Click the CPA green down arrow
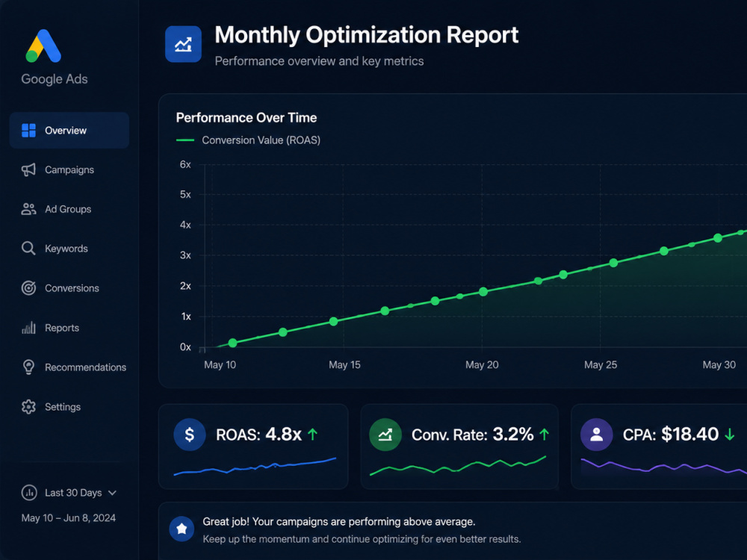747x560 pixels. pos(729,435)
